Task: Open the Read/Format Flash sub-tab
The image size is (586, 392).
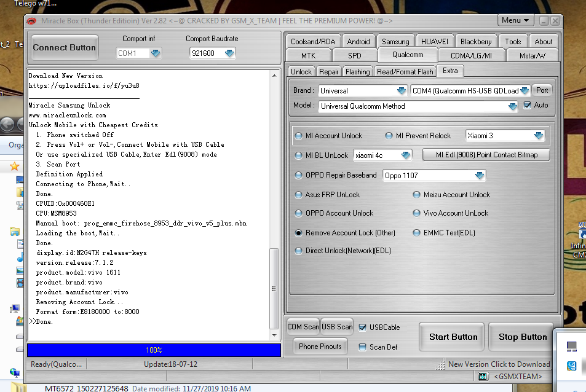Action: click(x=405, y=72)
